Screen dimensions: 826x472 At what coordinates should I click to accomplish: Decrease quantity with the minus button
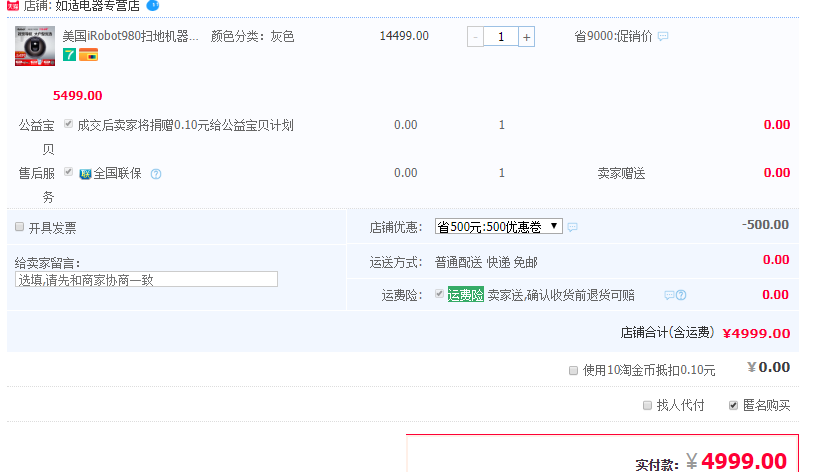coord(475,37)
